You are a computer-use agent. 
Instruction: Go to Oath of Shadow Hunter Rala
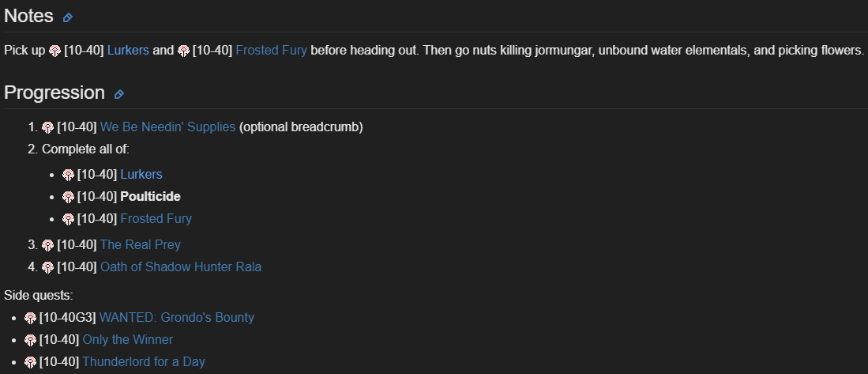(x=180, y=267)
